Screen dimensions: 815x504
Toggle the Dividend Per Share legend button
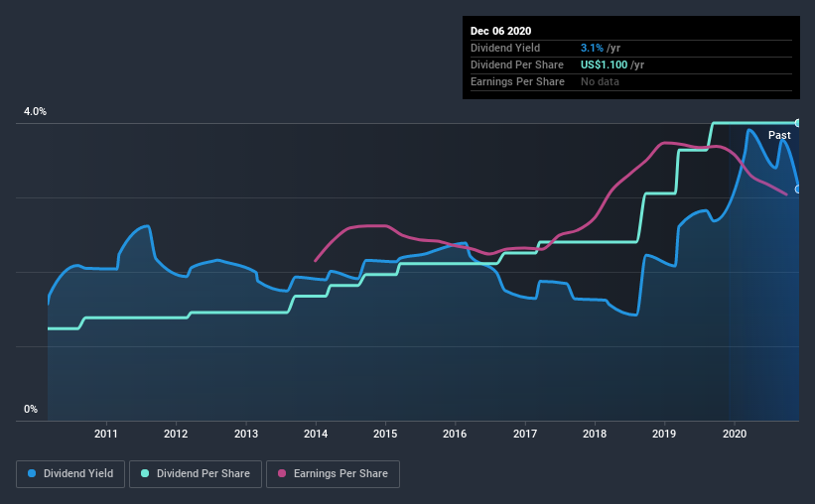point(196,474)
